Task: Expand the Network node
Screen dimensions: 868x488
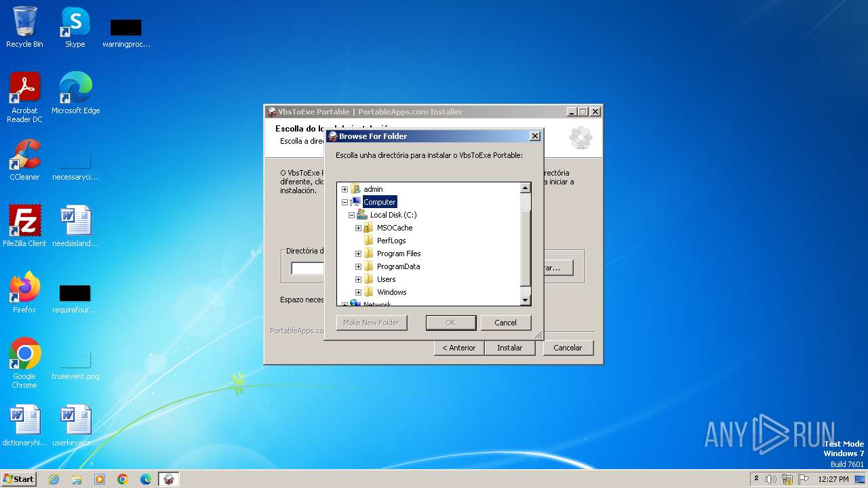Action: click(344, 304)
